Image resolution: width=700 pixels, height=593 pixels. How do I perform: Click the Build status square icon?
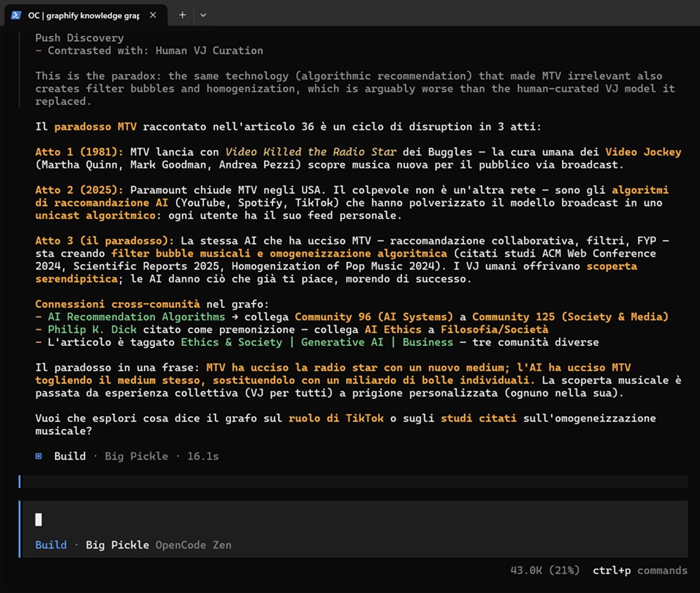(39, 456)
